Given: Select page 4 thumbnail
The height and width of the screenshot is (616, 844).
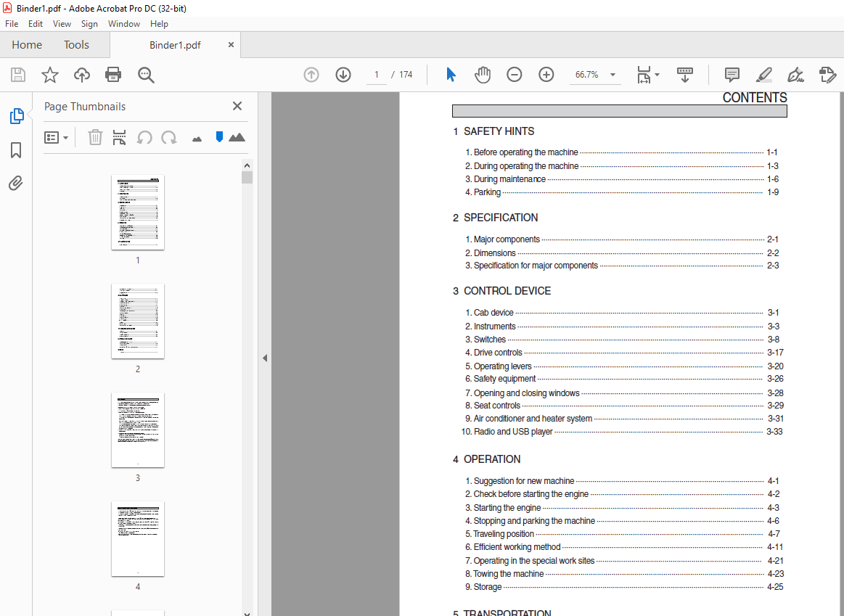Looking at the screenshot, I should click(138, 538).
